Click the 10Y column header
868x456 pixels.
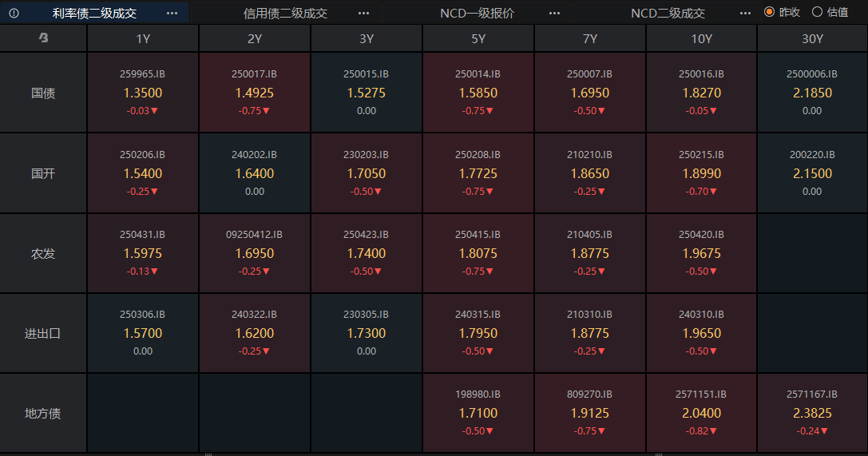click(x=702, y=38)
